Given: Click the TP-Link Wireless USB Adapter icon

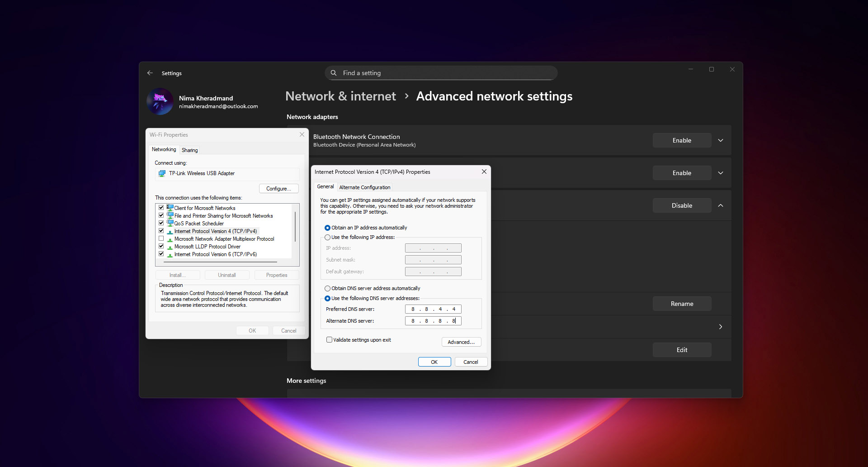Looking at the screenshot, I should click(x=162, y=173).
